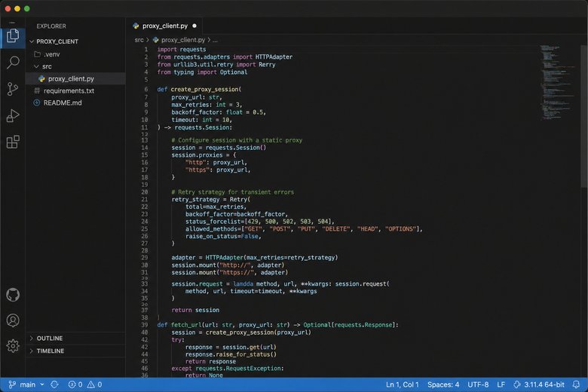The height and width of the screenshot is (392, 588).
Task: Click line number 39 in the gutter
Action: 145,325
